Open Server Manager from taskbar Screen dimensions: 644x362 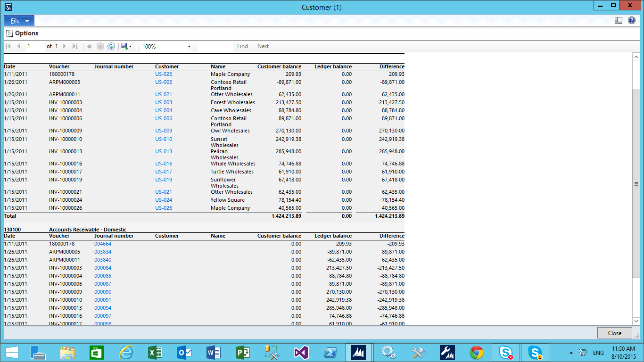click(38, 353)
